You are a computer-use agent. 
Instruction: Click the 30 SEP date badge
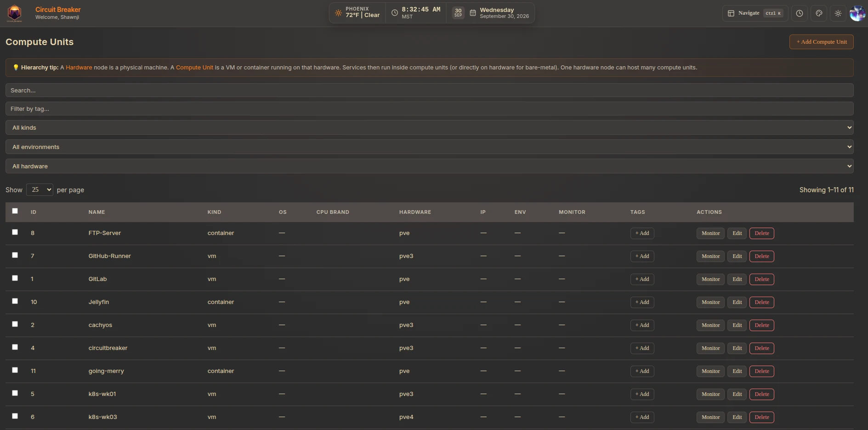pyautogui.click(x=458, y=13)
